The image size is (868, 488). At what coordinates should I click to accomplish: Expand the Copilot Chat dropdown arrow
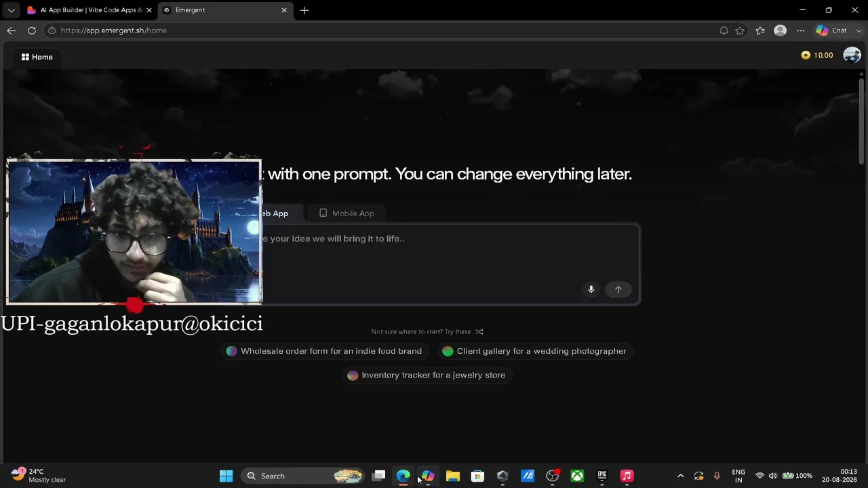859,30
